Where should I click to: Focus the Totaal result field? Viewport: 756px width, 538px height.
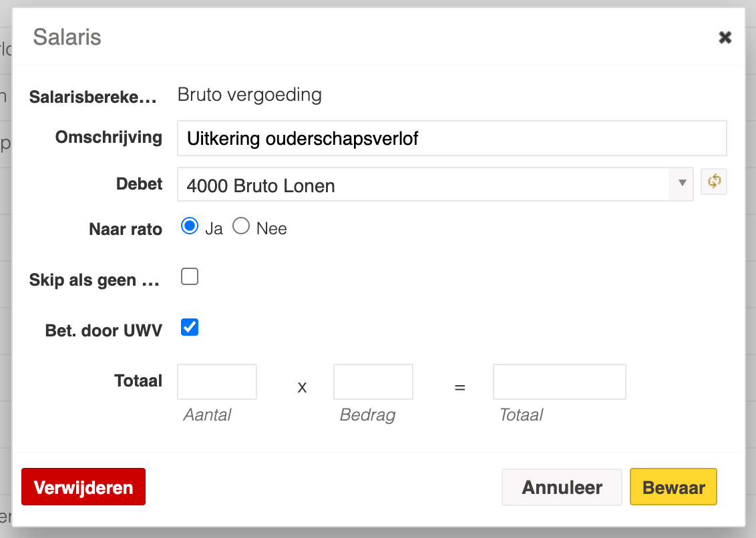point(559,382)
